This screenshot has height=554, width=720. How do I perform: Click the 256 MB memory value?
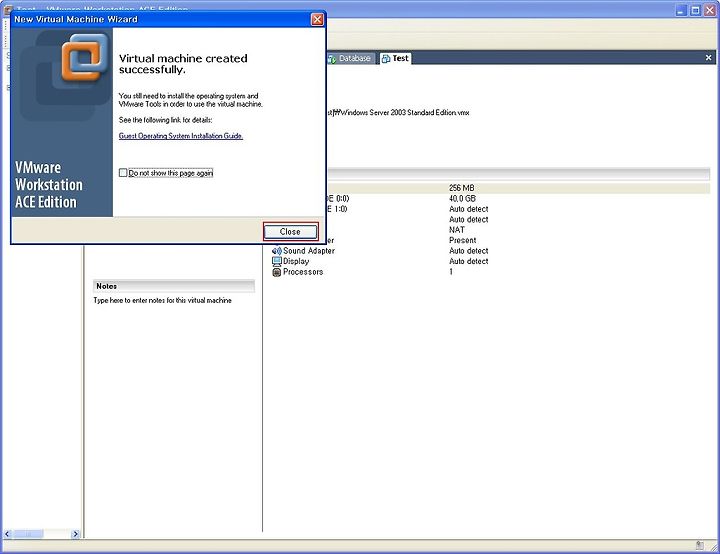(x=461, y=188)
